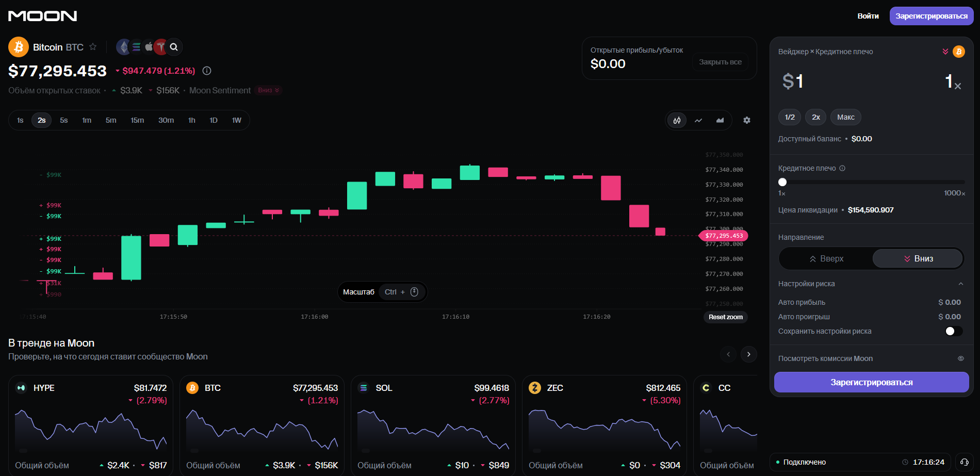Open chart settings gear
980x476 pixels.
747,120
